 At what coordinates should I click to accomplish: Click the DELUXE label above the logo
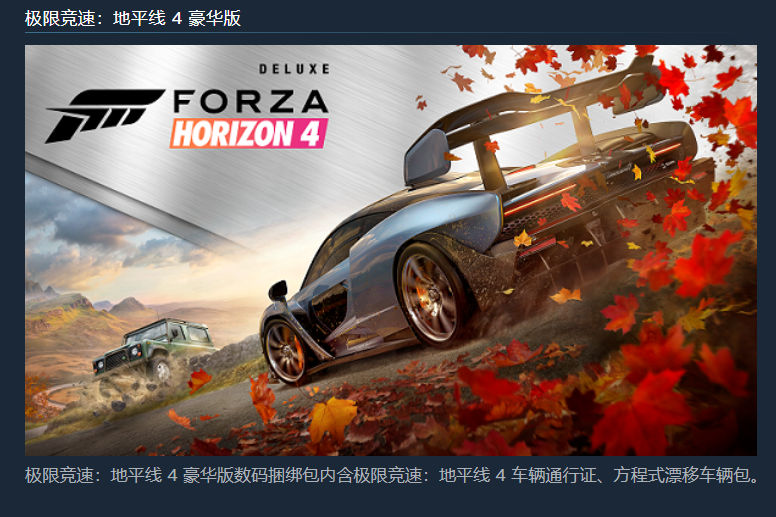[294, 69]
